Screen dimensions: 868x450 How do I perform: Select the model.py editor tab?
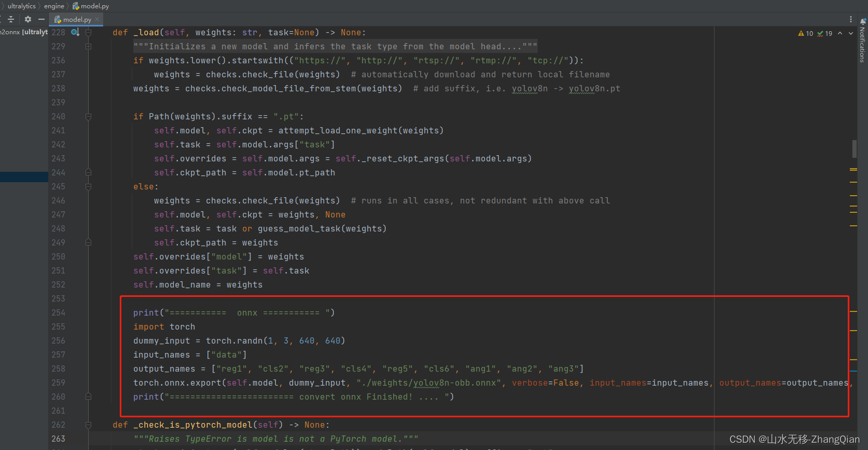click(77, 20)
